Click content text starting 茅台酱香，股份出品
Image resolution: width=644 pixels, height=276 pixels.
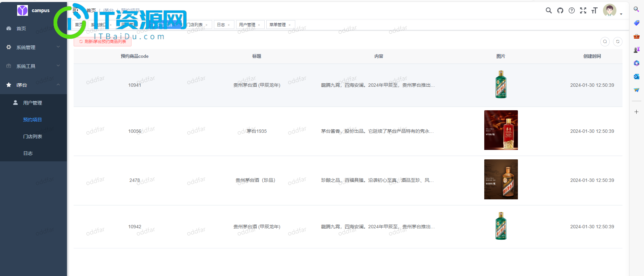pyautogui.click(x=377, y=131)
